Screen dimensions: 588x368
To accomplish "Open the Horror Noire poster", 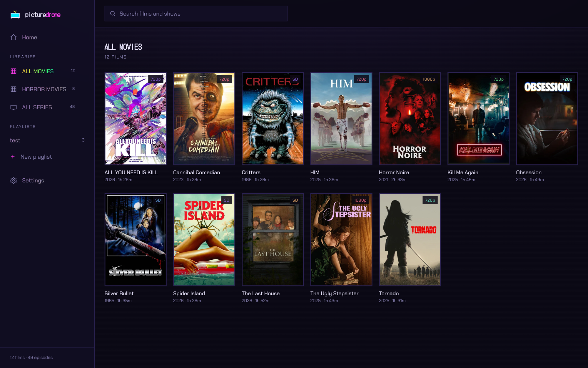I will tap(410, 119).
